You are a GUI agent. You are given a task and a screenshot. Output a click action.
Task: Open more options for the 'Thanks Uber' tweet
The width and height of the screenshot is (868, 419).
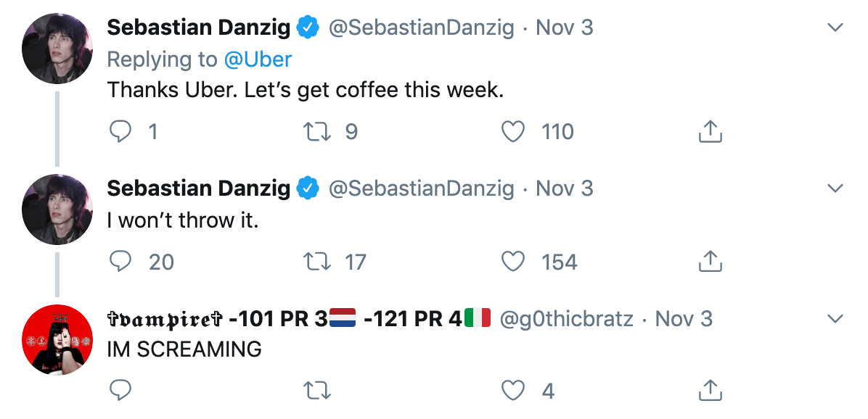pos(835,28)
